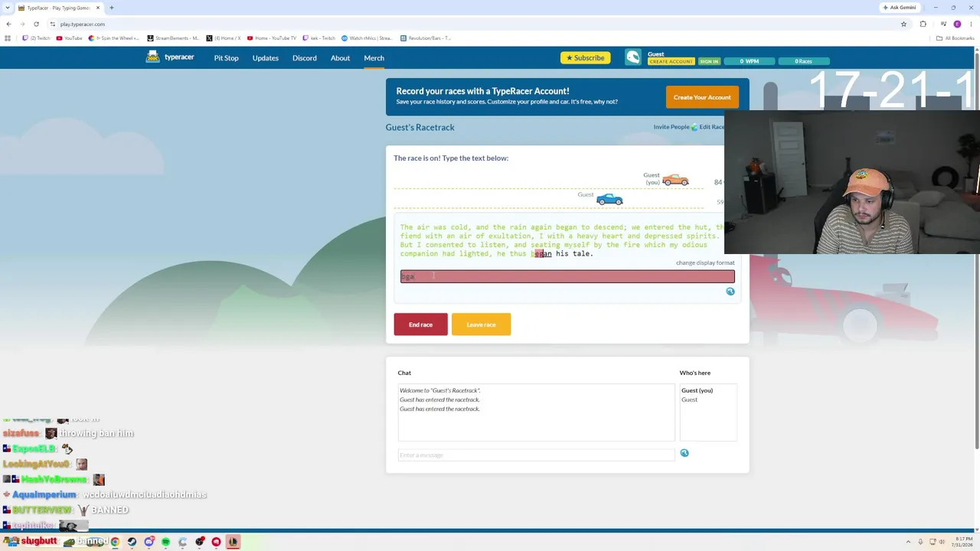This screenshot has width=980, height=551.
Task: Click the chat bubble icon beside Guest account
Action: click(632, 57)
